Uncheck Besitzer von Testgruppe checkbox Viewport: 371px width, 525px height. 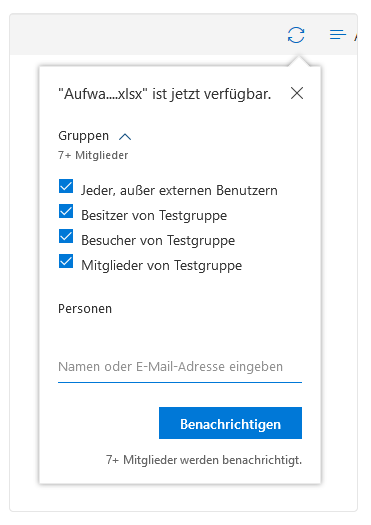(66, 211)
